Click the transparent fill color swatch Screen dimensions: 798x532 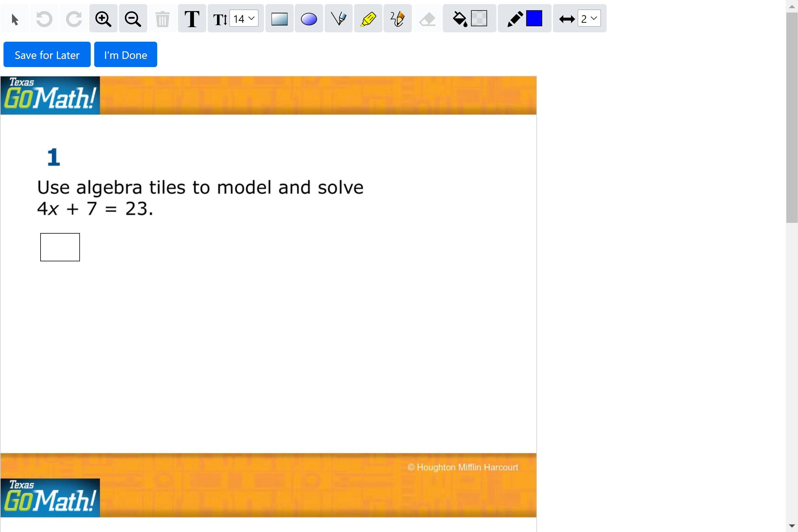click(479, 19)
